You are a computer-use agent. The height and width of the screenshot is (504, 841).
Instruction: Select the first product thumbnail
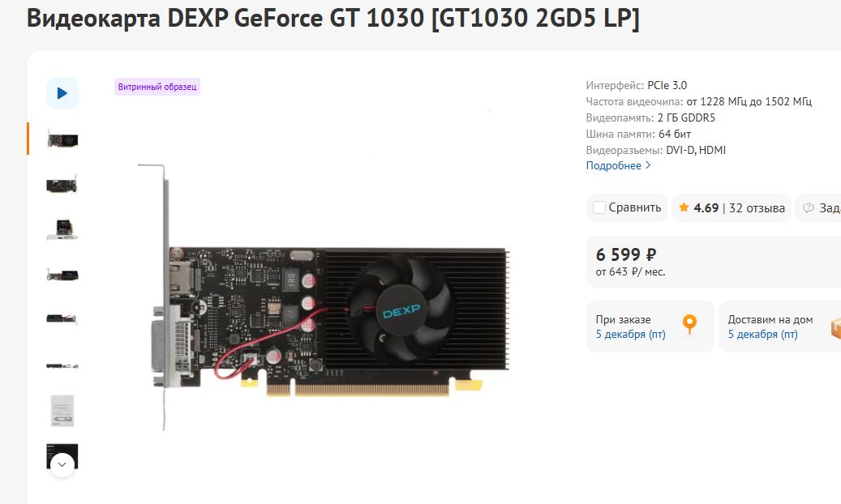pos(62,139)
